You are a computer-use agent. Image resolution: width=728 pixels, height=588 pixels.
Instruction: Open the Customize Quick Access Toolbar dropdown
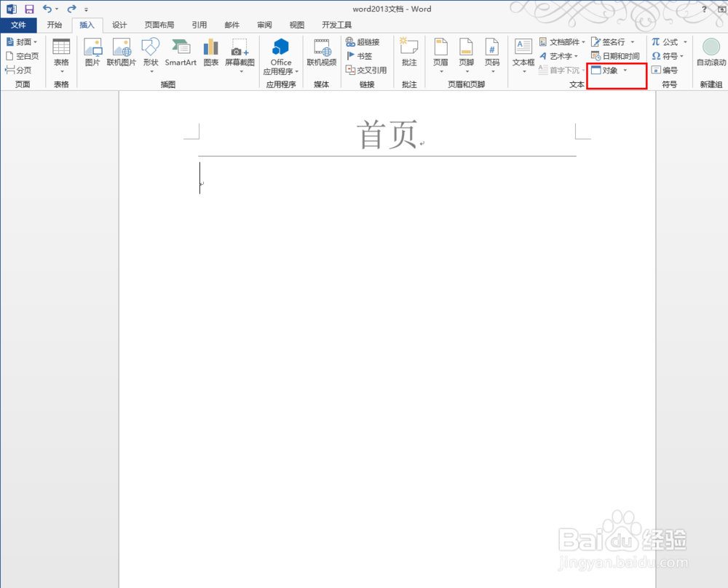coord(86,9)
